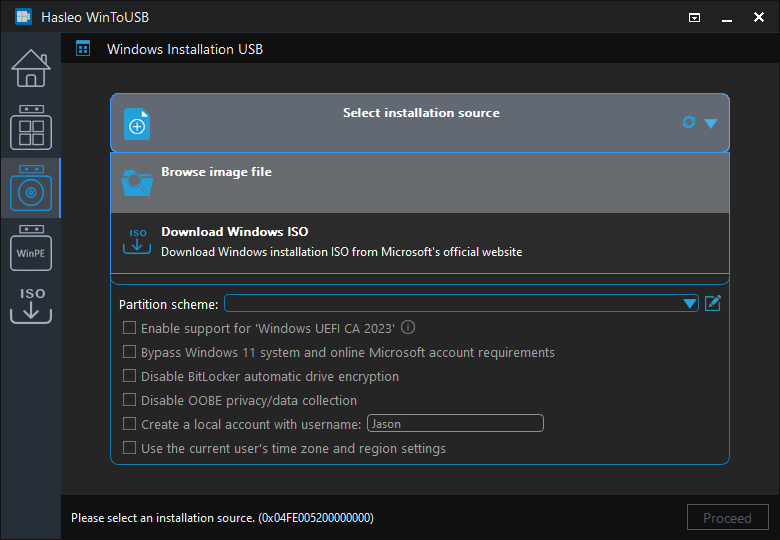
Task: Click the Proceed button
Action: pos(727,518)
